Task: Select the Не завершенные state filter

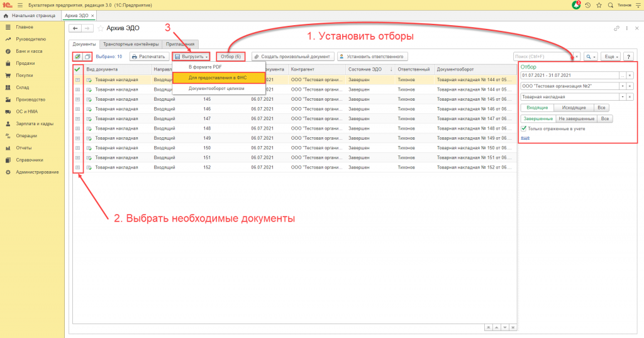Action: pos(576,119)
